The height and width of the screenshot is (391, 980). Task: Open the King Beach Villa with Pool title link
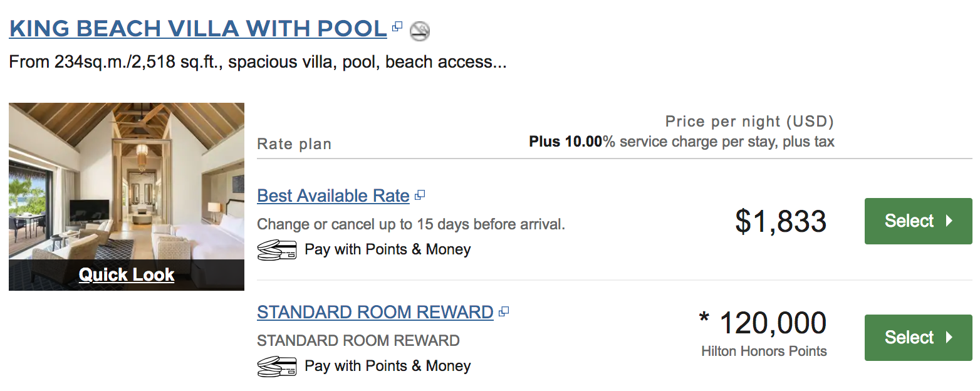coord(198,29)
